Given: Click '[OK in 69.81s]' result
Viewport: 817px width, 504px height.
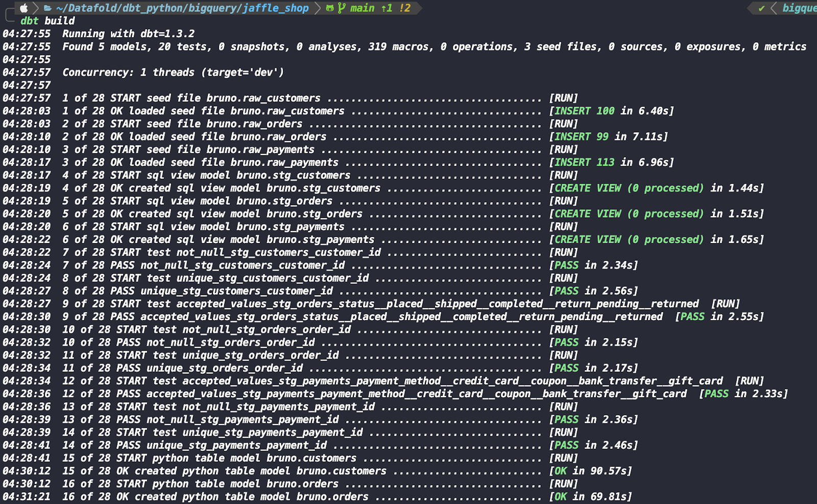Looking at the screenshot, I should [x=590, y=496].
